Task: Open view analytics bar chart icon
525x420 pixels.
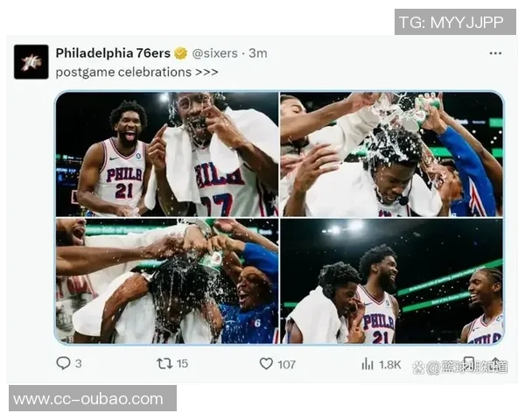Action: coord(367,364)
